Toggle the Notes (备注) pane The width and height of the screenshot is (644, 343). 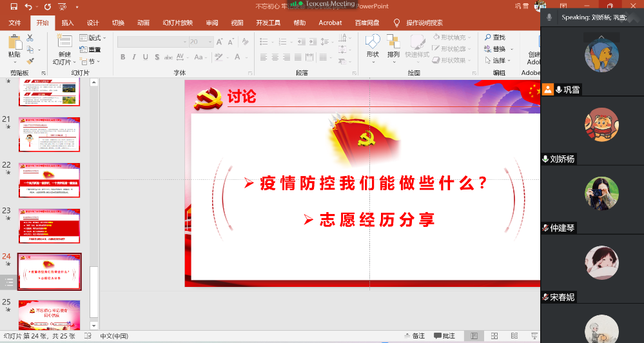pyautogui.click(x=414, y=336)
